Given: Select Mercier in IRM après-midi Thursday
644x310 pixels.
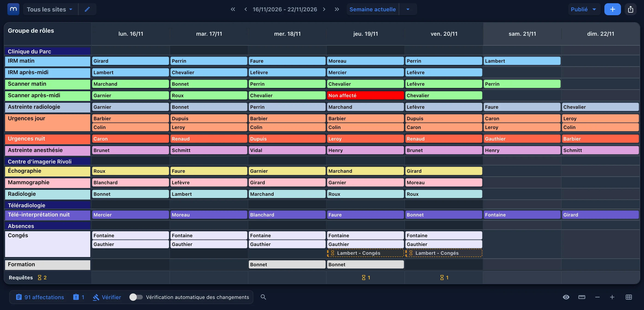Looking at the screenshot, I should tap(365, 72).
